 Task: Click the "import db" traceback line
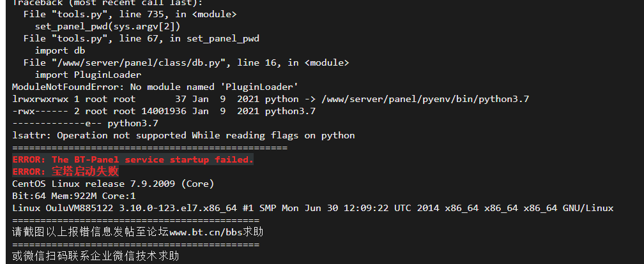click(x=60, y=51)
